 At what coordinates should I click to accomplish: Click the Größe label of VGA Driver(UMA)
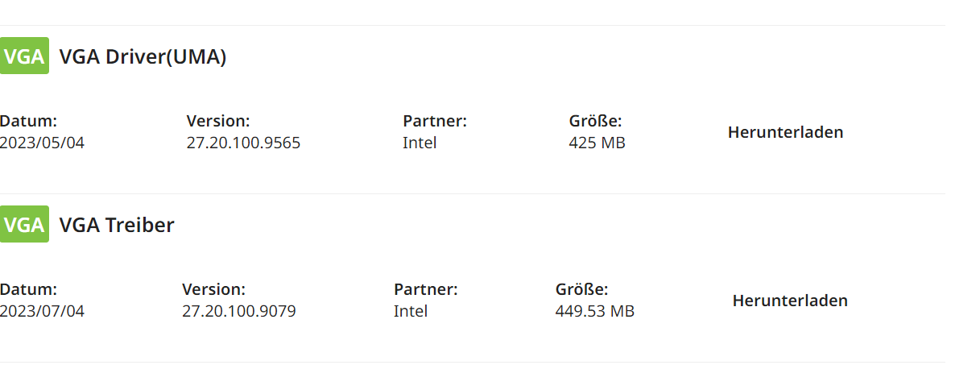pos(595,122)
